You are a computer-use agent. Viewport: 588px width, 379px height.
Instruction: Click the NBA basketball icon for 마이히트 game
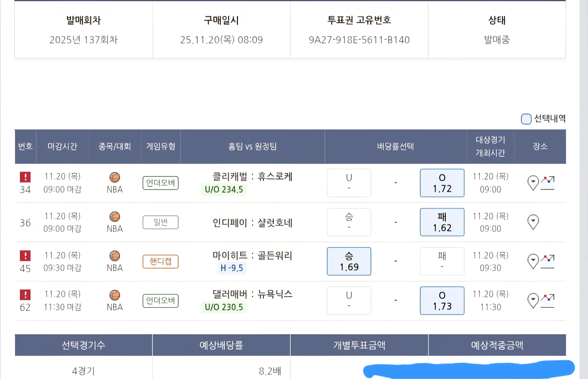coord(114,256)
